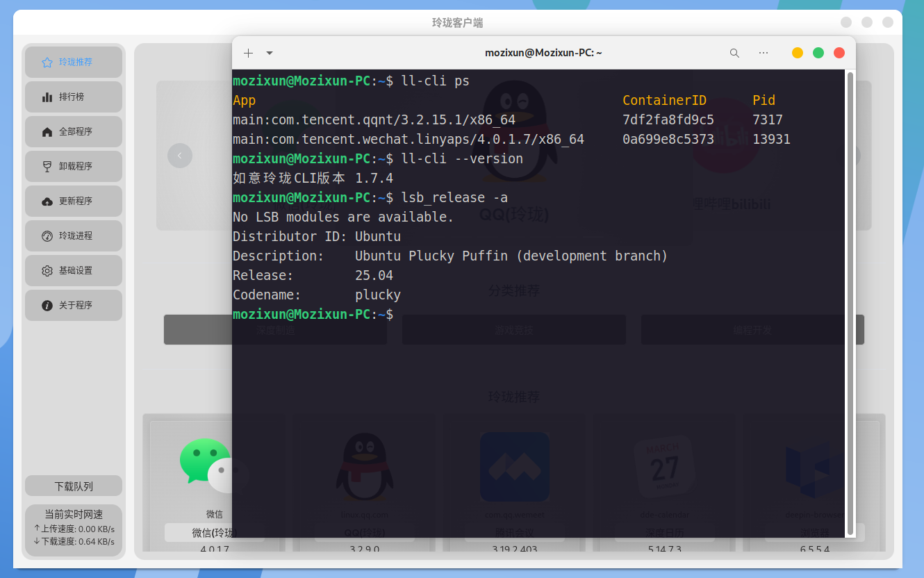The image size is (924, 578).
Task: Click the green maximize button on terminal
Action: tap(818, 53)
